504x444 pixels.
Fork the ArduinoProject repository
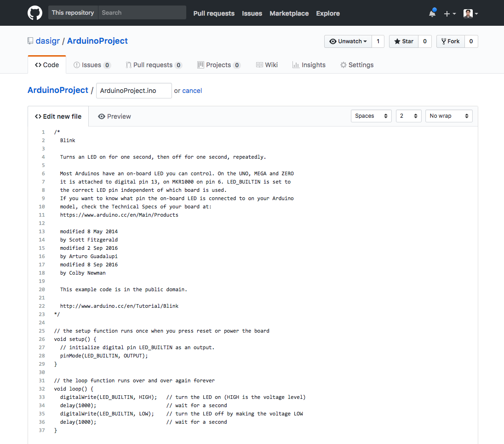(x=450, y=41)
